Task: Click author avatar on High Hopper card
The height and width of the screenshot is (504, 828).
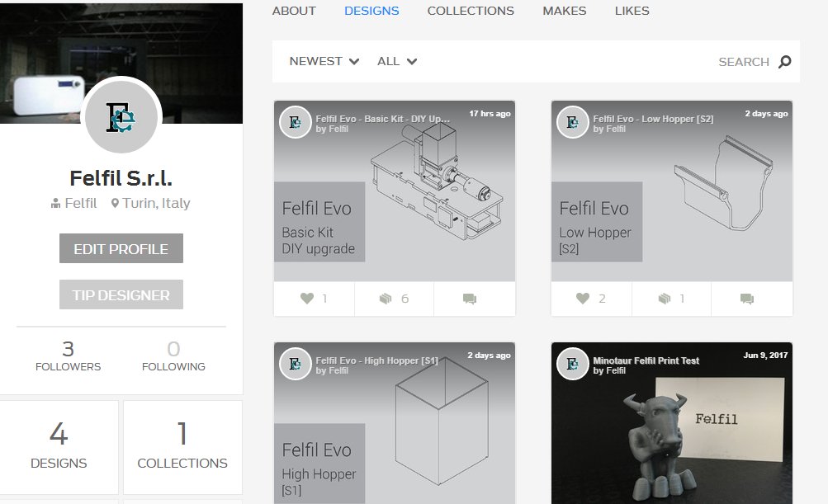Action: point(296,364)
